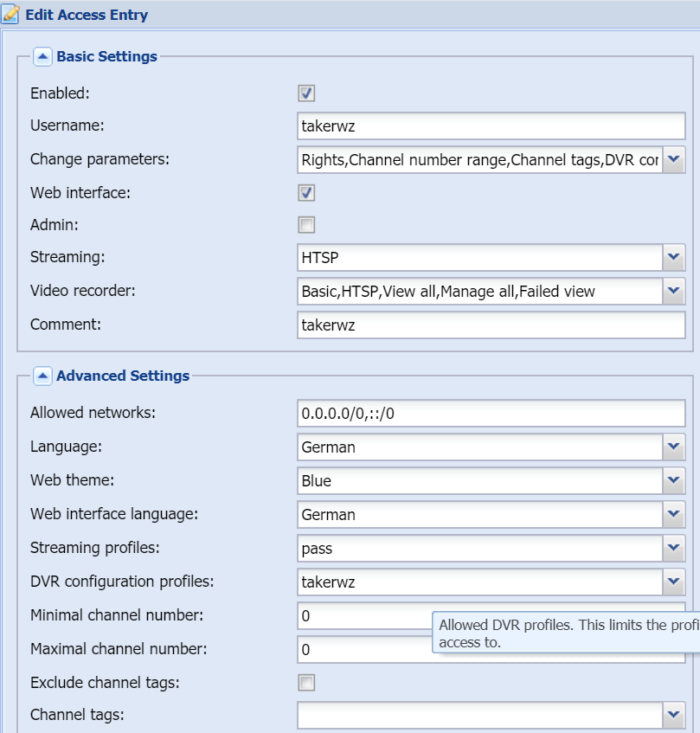Click the 'Language:' label
700x733 pixels.
point(66,447)
